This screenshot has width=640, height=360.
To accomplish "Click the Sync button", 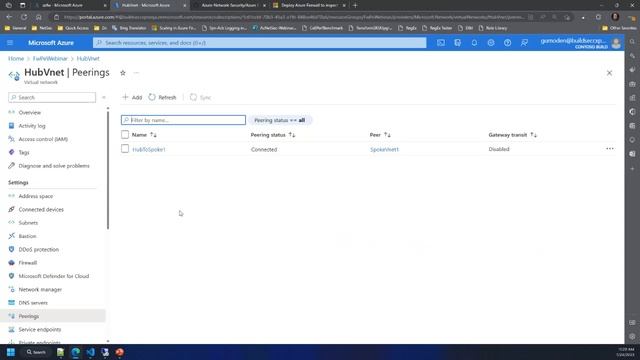I will click(x=200, y=97).
